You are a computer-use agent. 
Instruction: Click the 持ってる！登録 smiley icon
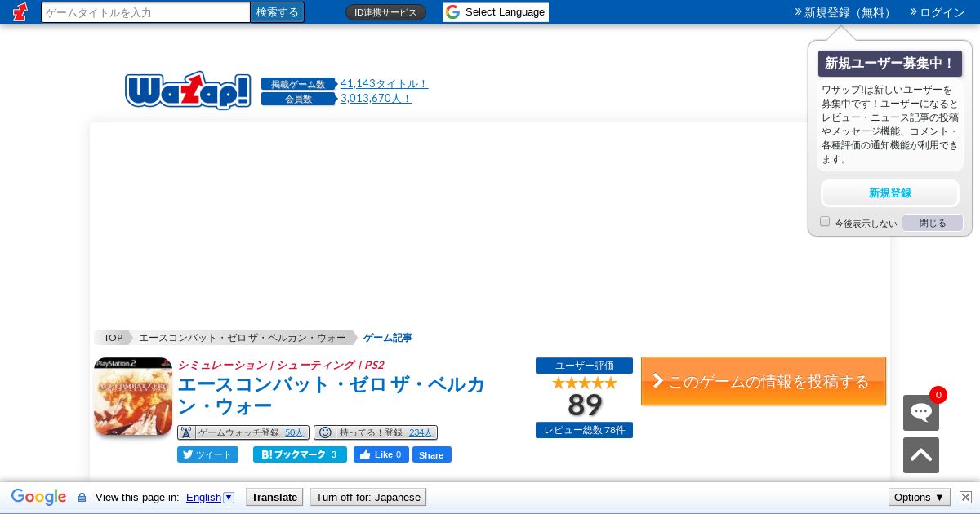(x=324, y=432)
